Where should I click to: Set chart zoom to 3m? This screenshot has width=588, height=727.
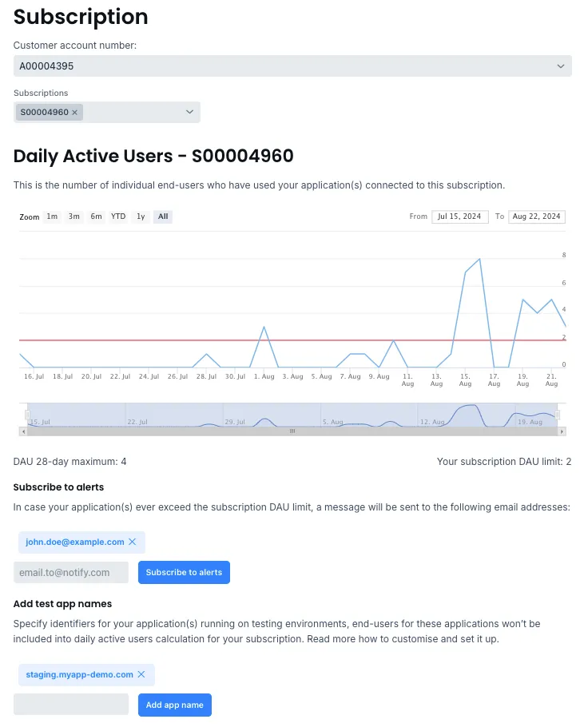[73, 217]
